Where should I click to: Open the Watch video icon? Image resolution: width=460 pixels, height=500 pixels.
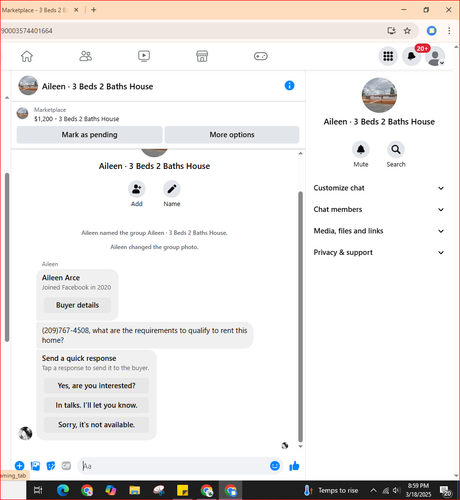pyautogui.click(x=144, y=56)
